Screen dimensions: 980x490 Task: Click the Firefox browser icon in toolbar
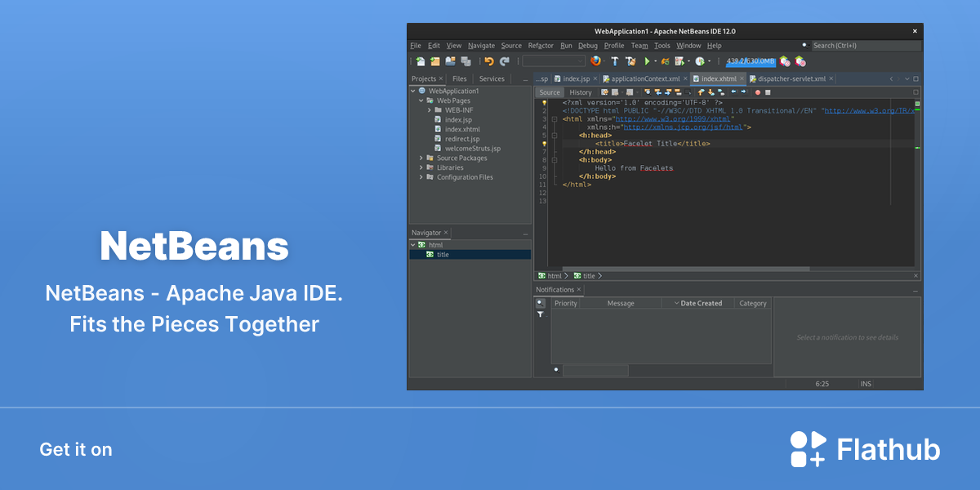point(595,61)
